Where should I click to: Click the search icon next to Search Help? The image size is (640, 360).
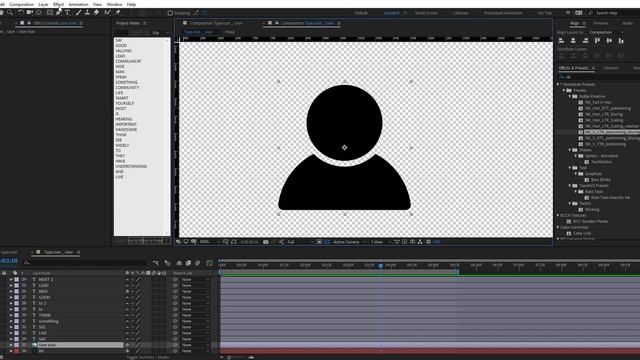point(590,13)
